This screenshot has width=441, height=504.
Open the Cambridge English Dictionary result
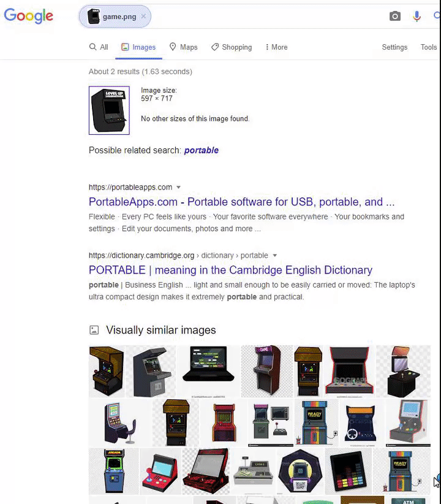click(230, 270)
